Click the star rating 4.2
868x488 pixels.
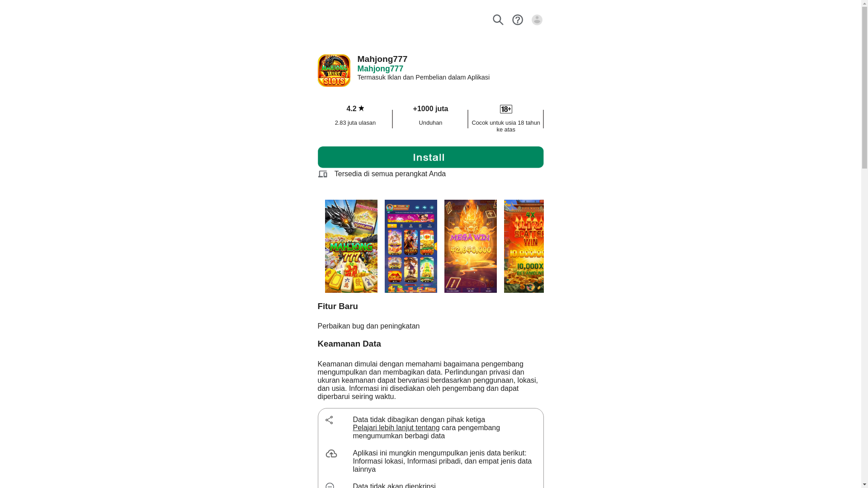355,109
